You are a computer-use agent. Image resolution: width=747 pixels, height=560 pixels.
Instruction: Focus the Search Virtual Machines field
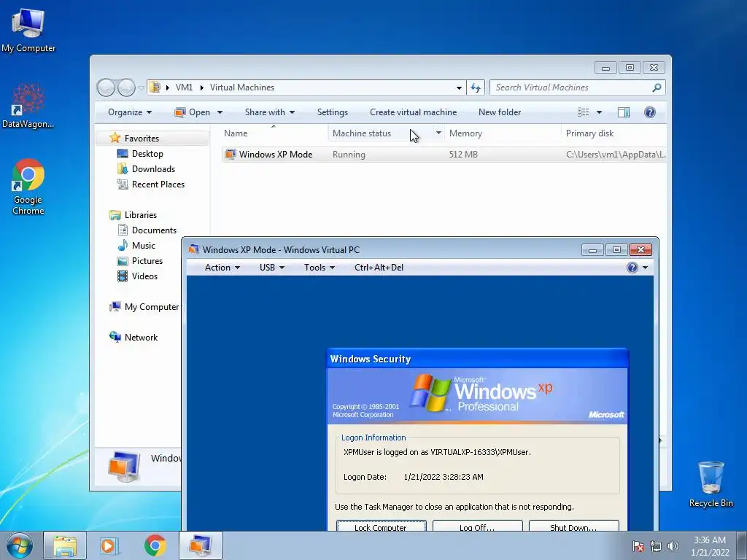point(570,87)
